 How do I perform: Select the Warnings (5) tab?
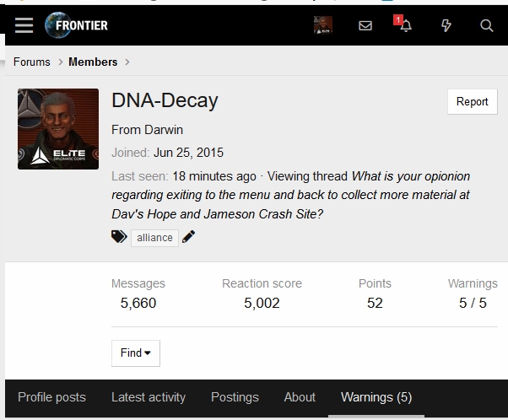click(x=376, y=397)
